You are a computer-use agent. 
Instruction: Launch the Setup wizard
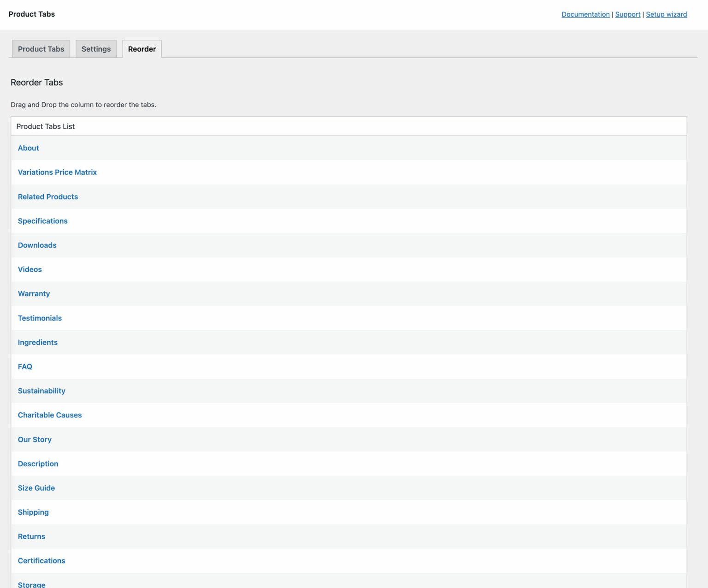click(666, 14)
